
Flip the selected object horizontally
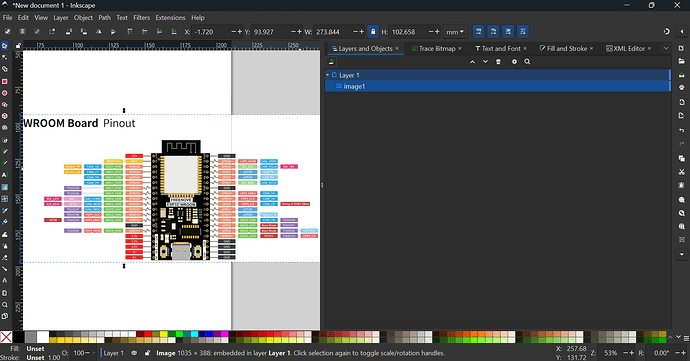[x=98, y=32]
